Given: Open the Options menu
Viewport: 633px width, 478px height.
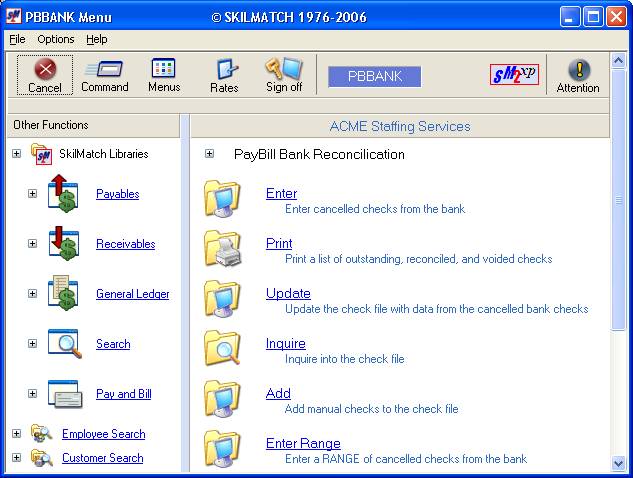Looking at the screenshot, I should tap(56, 39).
